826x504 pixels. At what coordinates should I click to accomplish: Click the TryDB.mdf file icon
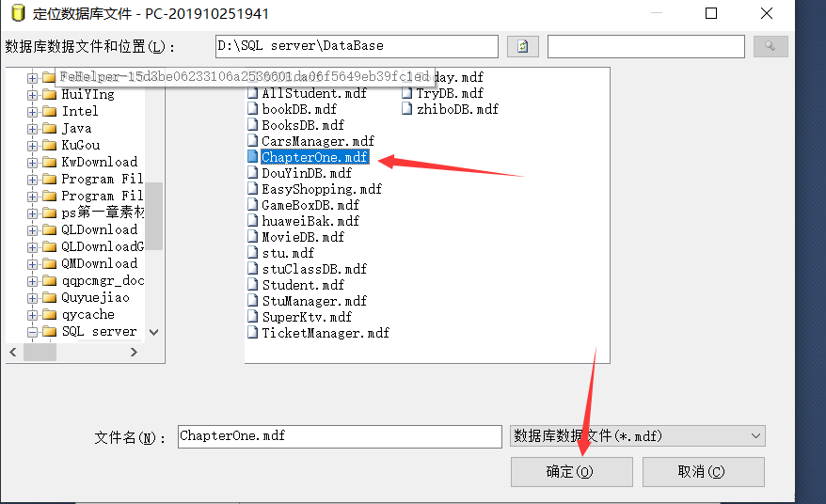[x=406, y=94]
